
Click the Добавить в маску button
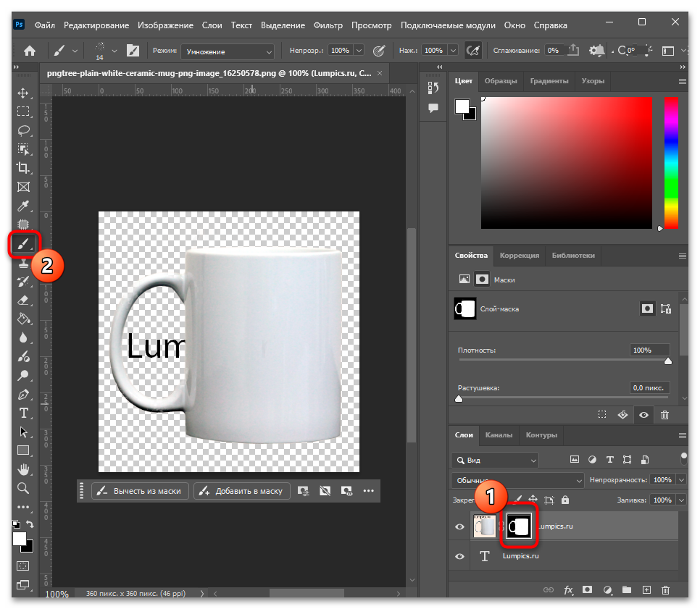242,491
